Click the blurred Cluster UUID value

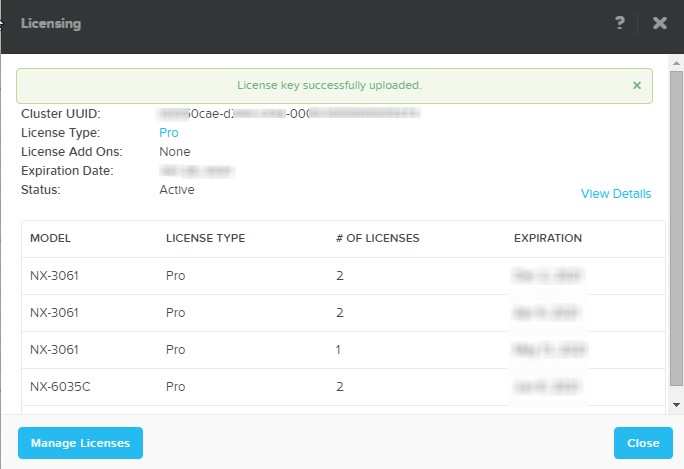tap(288, 114)
